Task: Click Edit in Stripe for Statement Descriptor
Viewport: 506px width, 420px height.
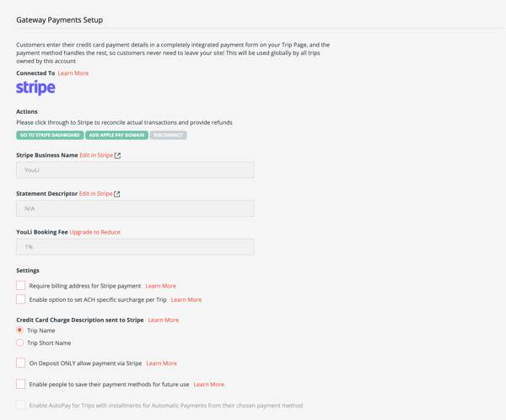Action: (x=96, y=194)
